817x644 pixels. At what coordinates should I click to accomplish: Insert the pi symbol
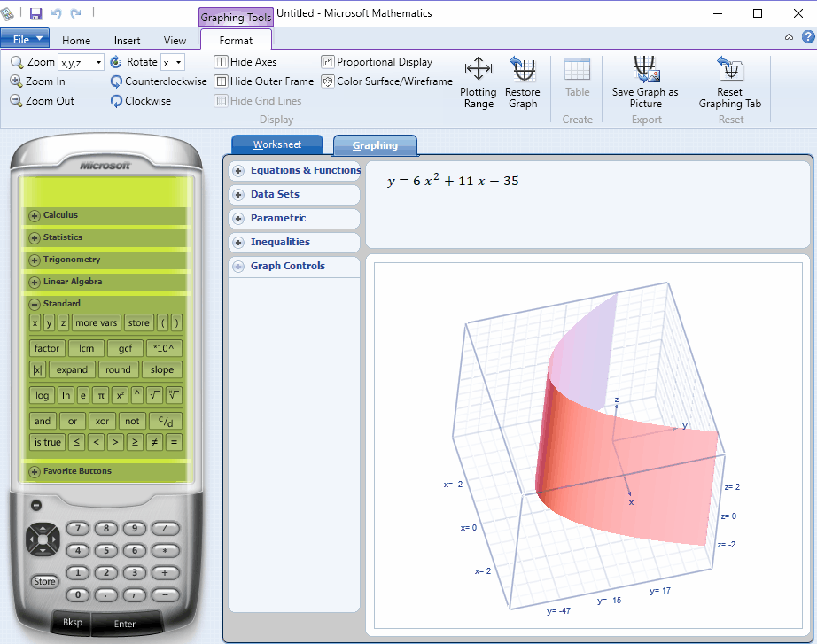point(101,395)
